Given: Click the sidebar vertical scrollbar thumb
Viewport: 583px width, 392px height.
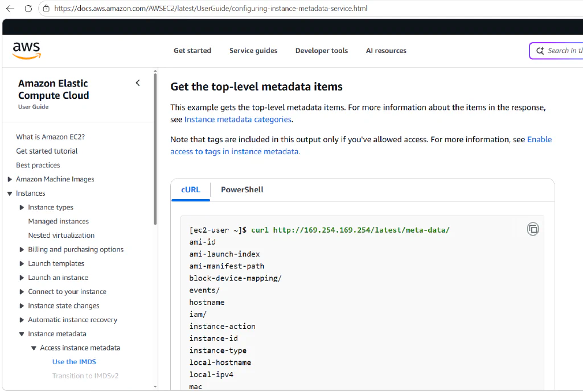Looking at the screenshot, I should (x=155, y=148).
